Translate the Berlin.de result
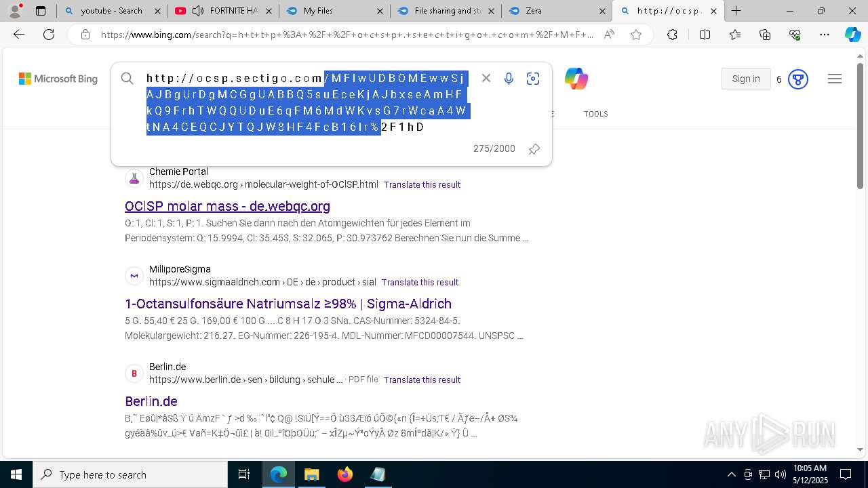Screen dimensions: 868x488 coord(422,380)
